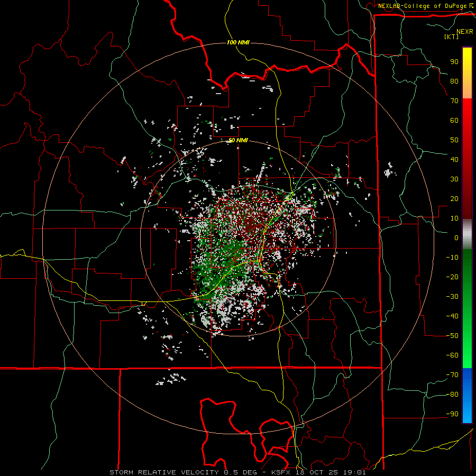The height and width of the screenshot is (476, 476).
Task: Click the 50 value on velocity scale
Action: tap(454, 140)
